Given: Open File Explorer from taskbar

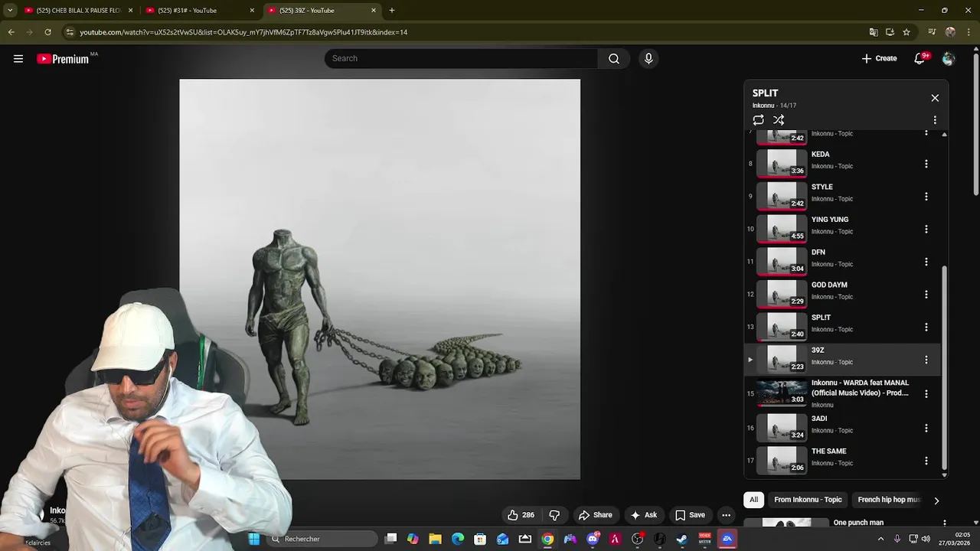Looking at the screenshot, I should tap(435, 539).
